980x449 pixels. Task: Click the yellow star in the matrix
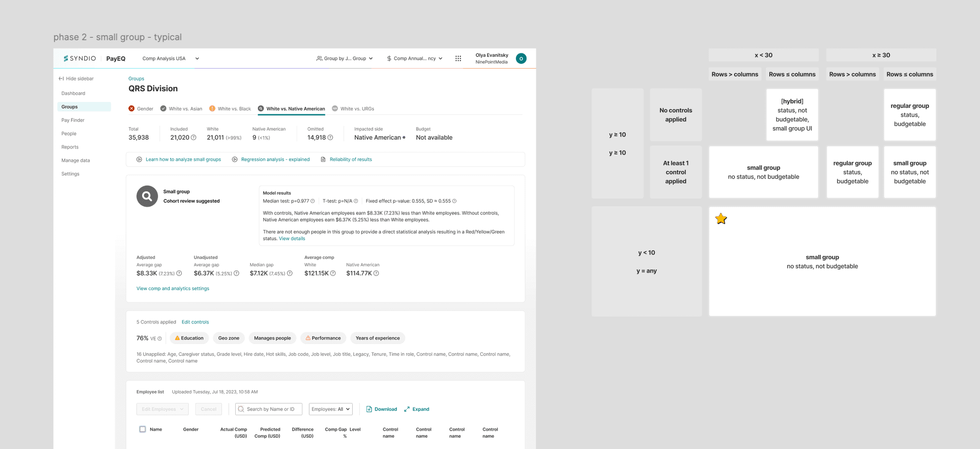(721, 219)
